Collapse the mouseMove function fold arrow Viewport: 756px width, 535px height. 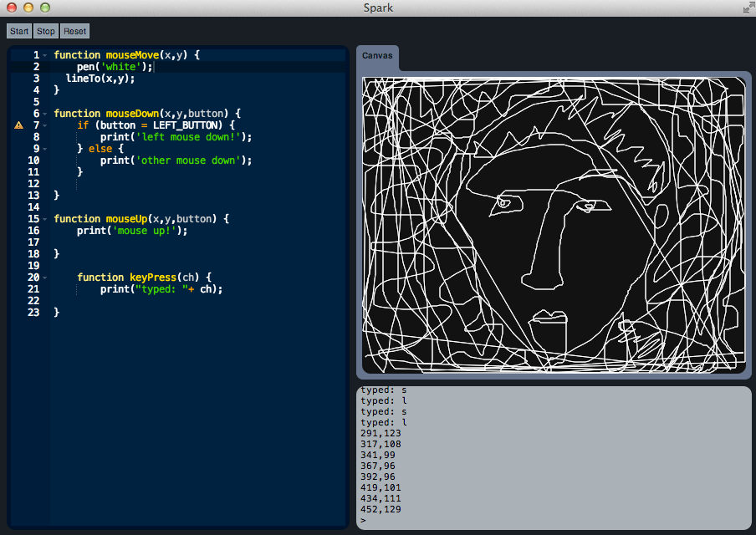point(45,55)
